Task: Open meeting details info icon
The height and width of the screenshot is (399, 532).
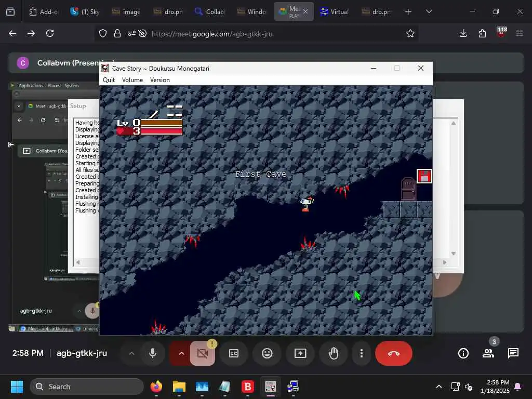Action: [x=463, y=353]
